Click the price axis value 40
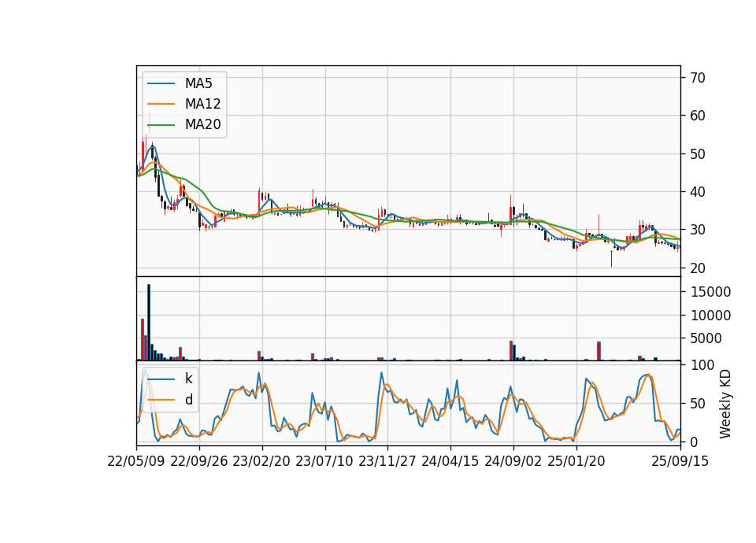 tap(697, 192)
